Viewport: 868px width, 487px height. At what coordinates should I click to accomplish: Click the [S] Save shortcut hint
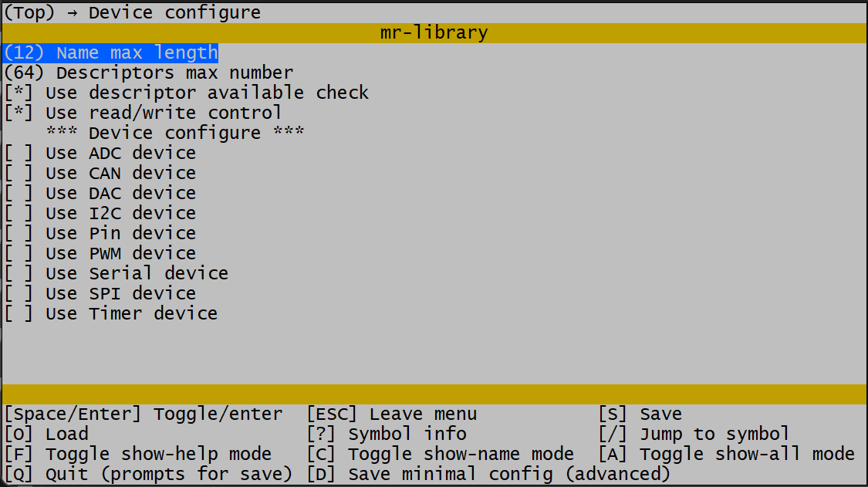(640, 414)
